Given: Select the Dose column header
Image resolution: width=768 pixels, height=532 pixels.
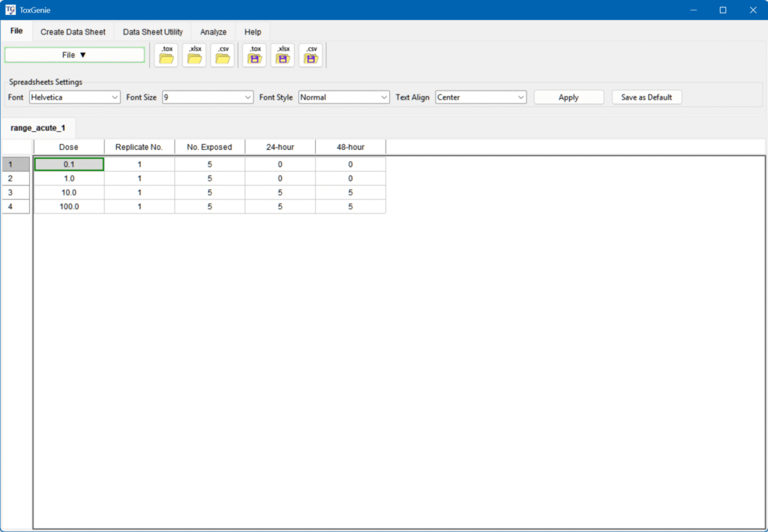Looking at the screenshot, I should tap(68, 147).
